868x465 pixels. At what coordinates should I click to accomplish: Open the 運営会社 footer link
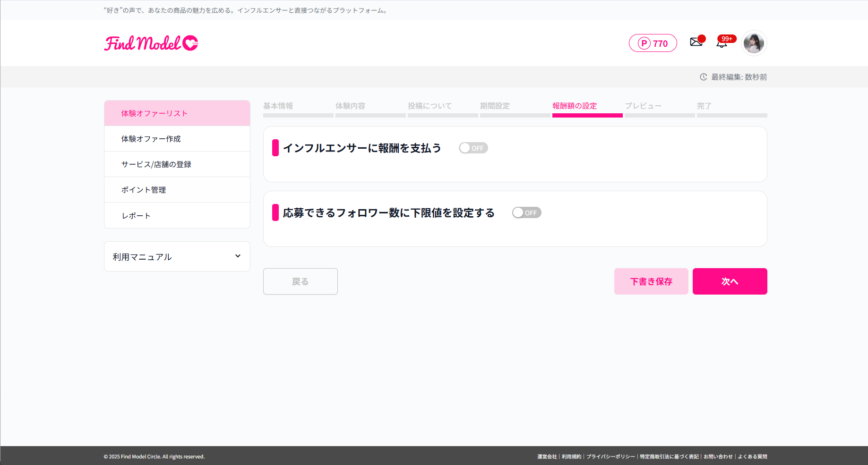coord(547,457)
